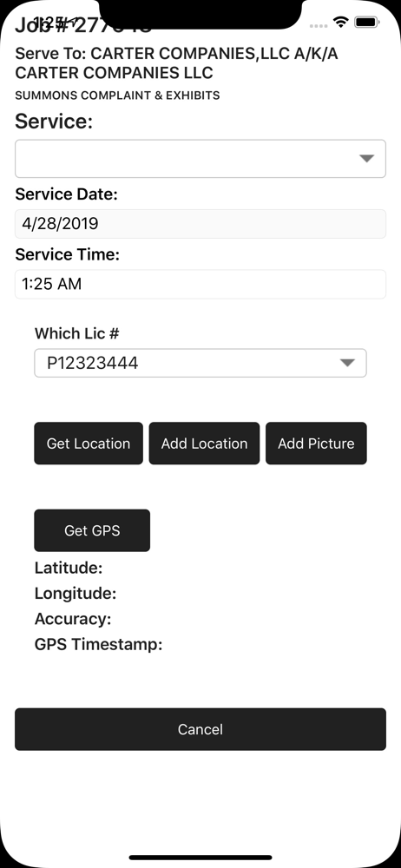Tap the SUMMONS COMPLAINT & EXHIBITS label
401x868 pixels.
(117, 95)
